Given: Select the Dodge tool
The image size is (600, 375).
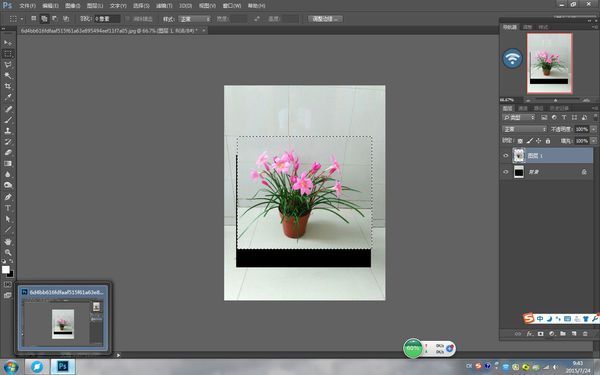Looking at the screenshot, I should click(8, 185).
